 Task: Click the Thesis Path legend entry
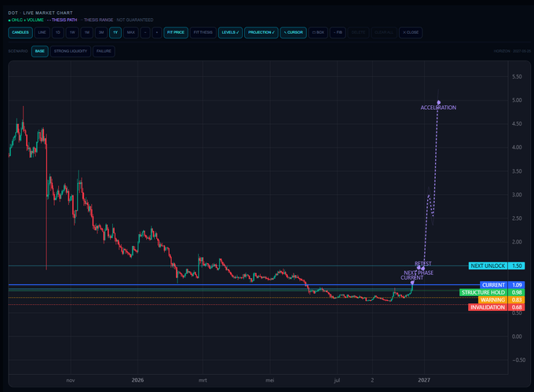pos(62,20)
